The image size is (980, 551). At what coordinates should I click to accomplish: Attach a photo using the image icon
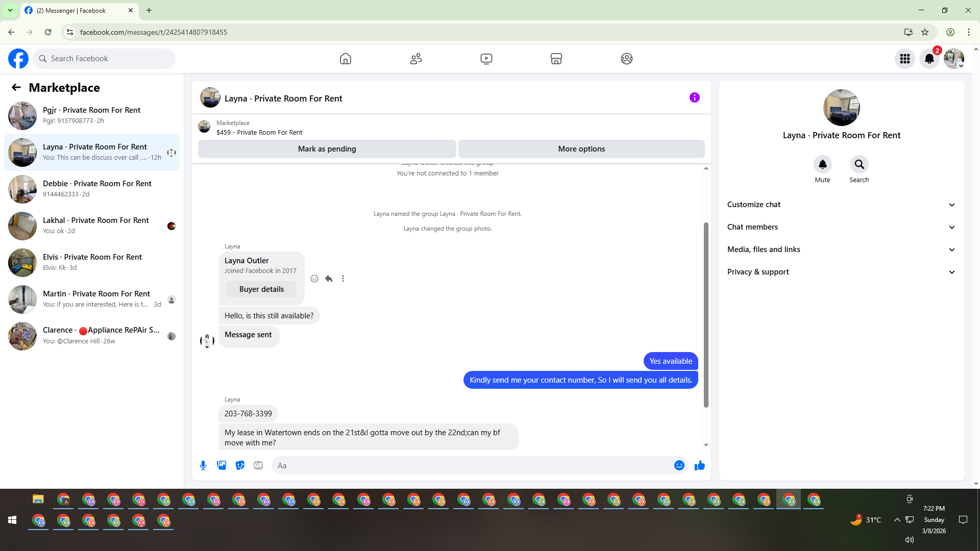(x=222, y=465)
